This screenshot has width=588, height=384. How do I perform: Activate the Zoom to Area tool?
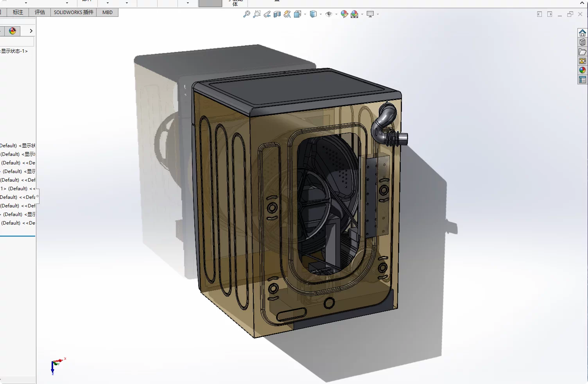pyautogui.click(x=257, y=14)
